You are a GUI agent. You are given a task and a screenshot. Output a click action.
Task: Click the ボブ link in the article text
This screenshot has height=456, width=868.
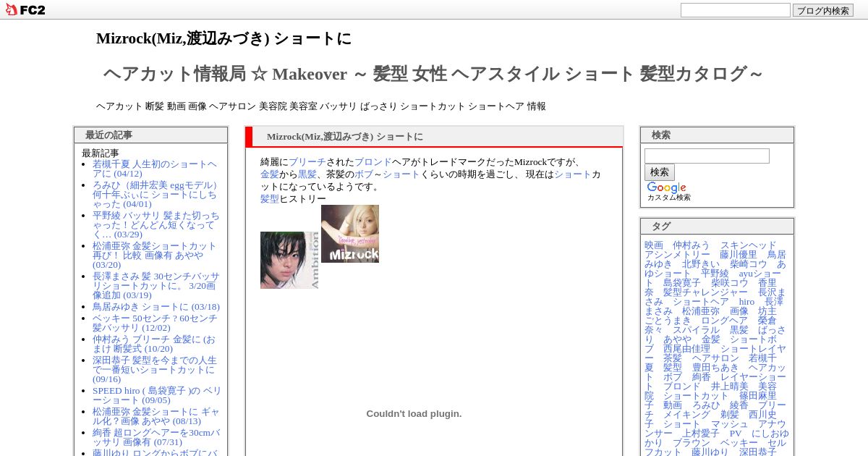(364, 174)
